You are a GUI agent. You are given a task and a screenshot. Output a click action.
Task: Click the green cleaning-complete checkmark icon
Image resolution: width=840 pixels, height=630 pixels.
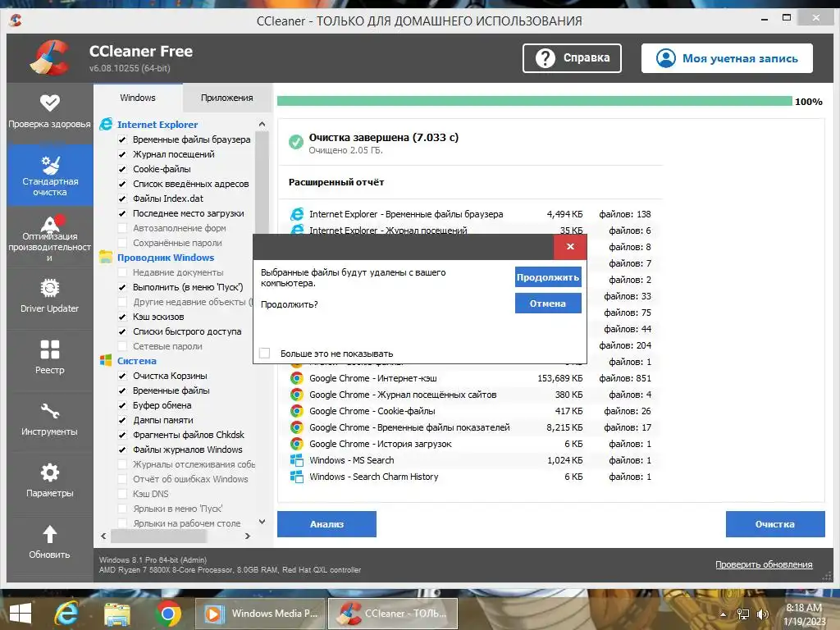[x=295, y=142]
